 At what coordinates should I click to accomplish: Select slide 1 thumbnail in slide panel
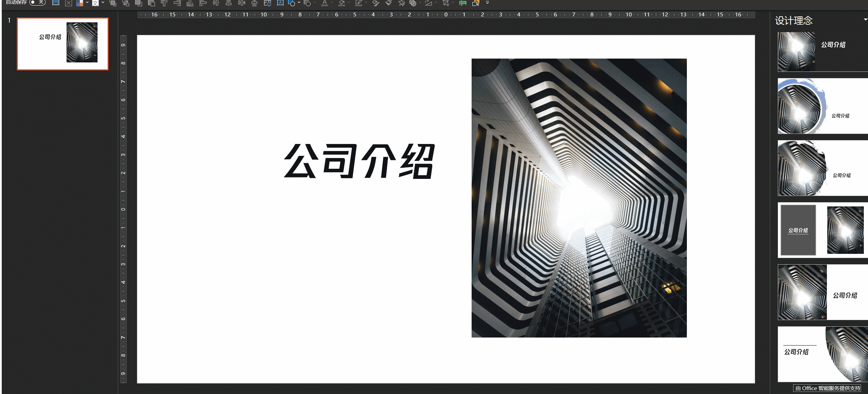(x=63, y=44)
